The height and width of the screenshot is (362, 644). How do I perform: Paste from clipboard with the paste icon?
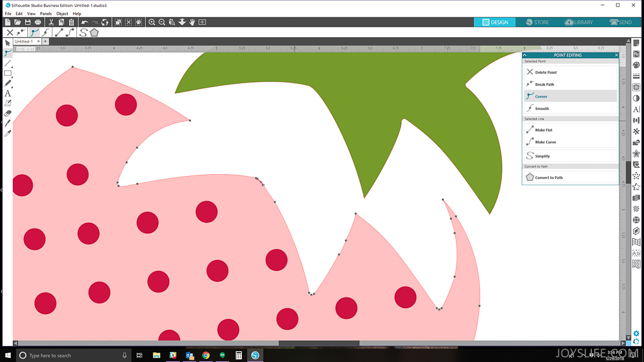point(71,22)
